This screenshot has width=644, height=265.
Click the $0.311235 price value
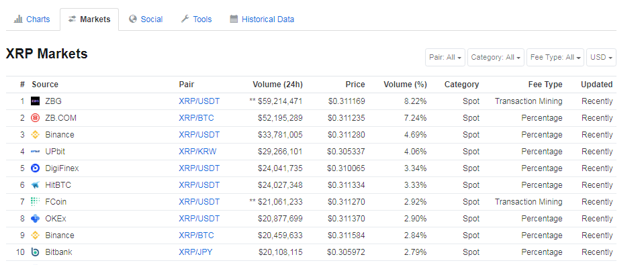347,117
